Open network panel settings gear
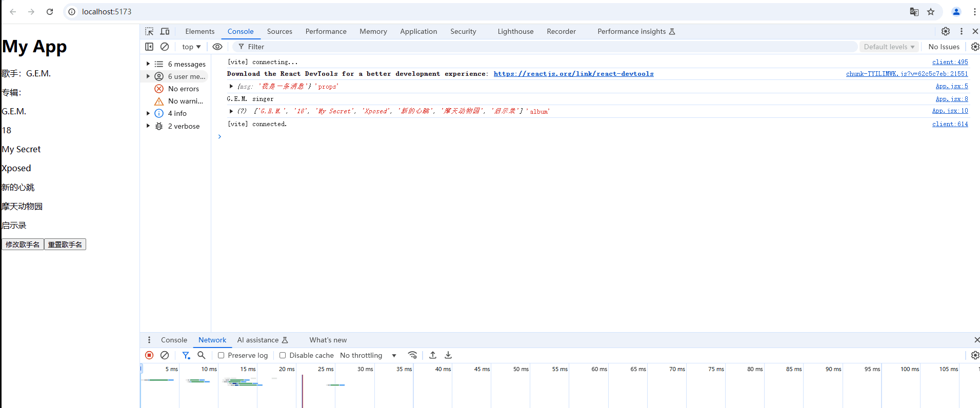 (975, 355)
